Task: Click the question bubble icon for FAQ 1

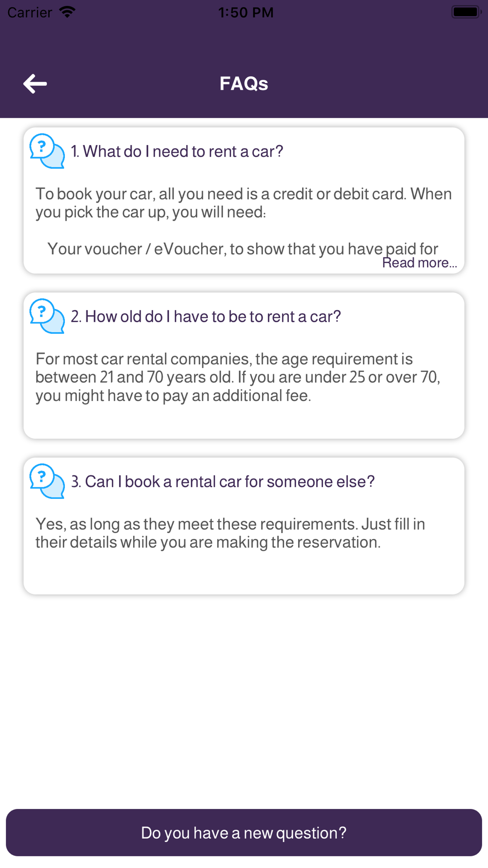Action: click(x=47, y=151)
